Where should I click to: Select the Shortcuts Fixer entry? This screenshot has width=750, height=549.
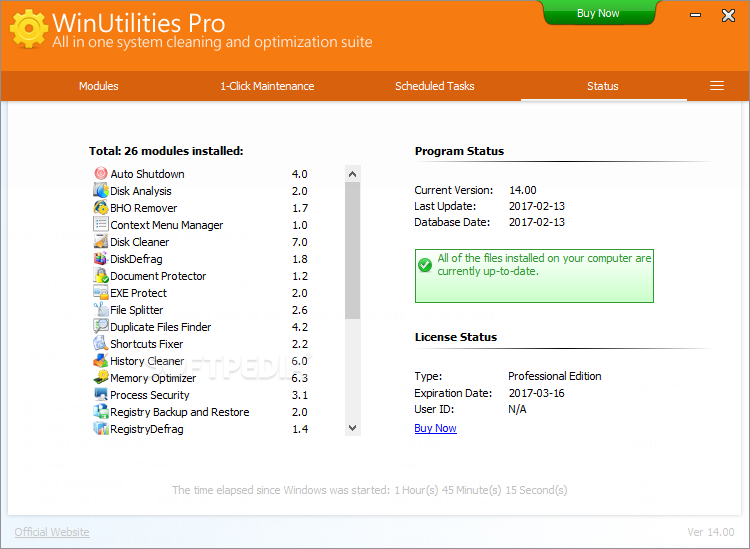click(201, 343)
